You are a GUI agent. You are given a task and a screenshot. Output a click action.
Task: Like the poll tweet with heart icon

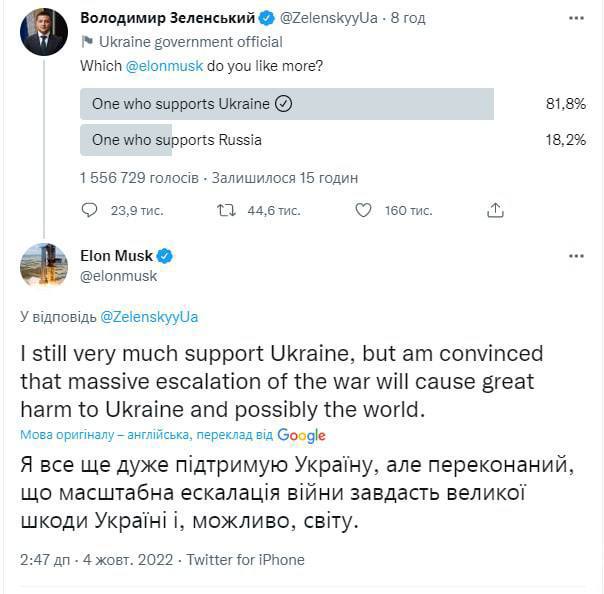click(x=364, y=211)
